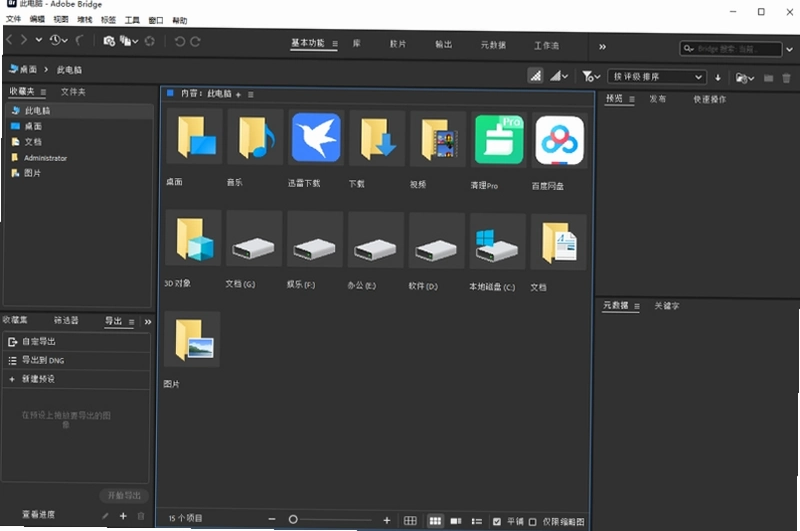Open the recent files clock dropdown
The image size is (800, 531).
(58, 40)
